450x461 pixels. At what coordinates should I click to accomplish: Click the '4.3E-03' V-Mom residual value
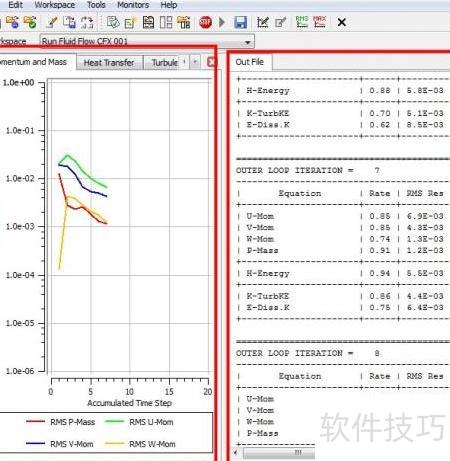(425, 227)
